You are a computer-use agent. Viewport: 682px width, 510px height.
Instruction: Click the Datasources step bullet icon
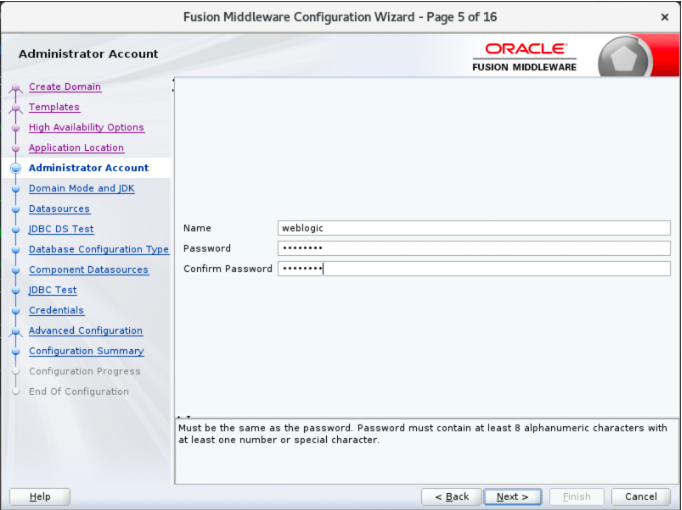tap(16, 209)
